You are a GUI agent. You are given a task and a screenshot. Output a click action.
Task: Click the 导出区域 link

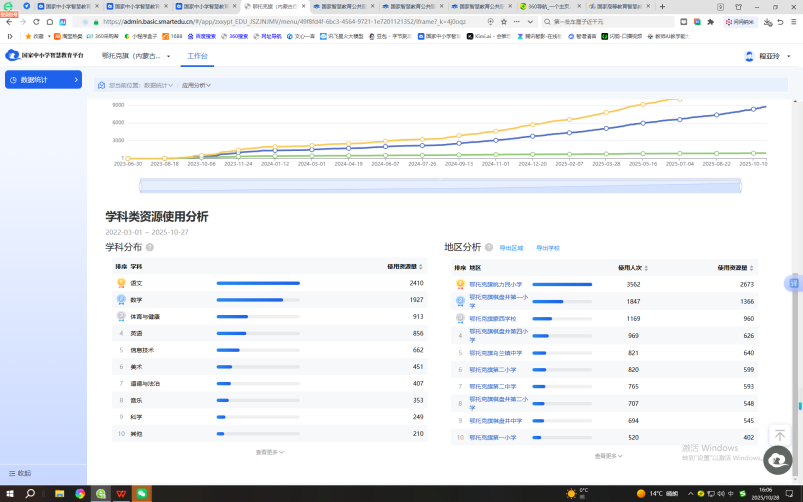tap(511, 247)
